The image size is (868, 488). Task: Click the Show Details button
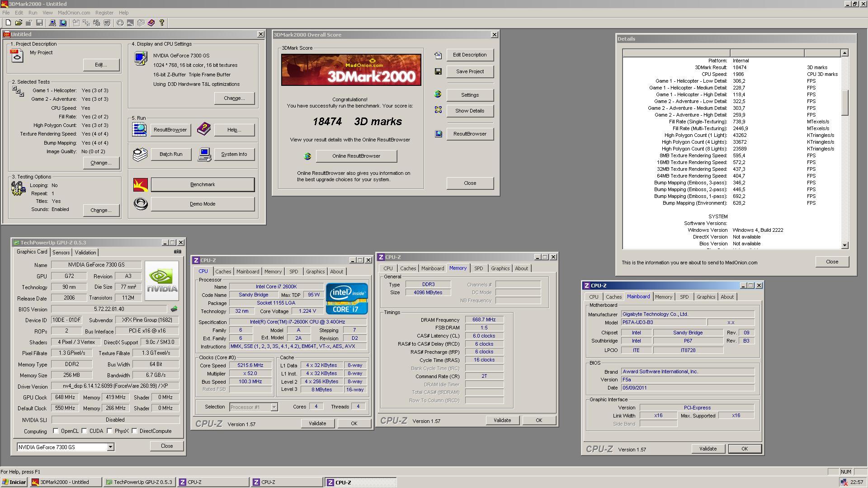[470, 111]
